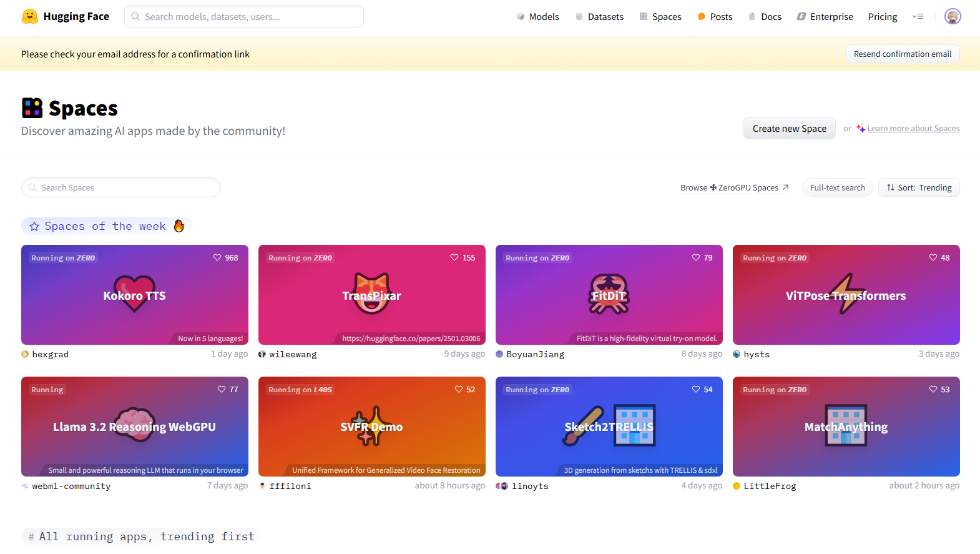Click BoyuanJiang's avatar icon
The width and height of the screenshot is (980, 554).
pyautogui.click(x=499, y=354)
